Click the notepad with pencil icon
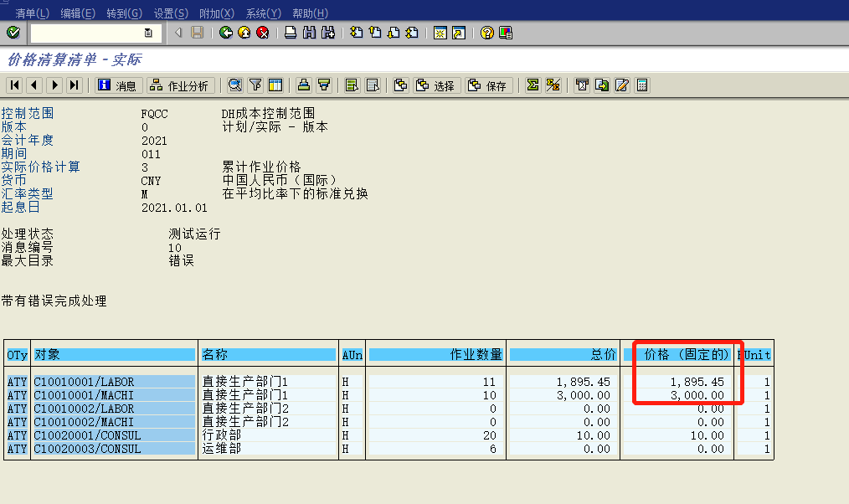Viewport: 849px width, 504px height. point(622,85)
